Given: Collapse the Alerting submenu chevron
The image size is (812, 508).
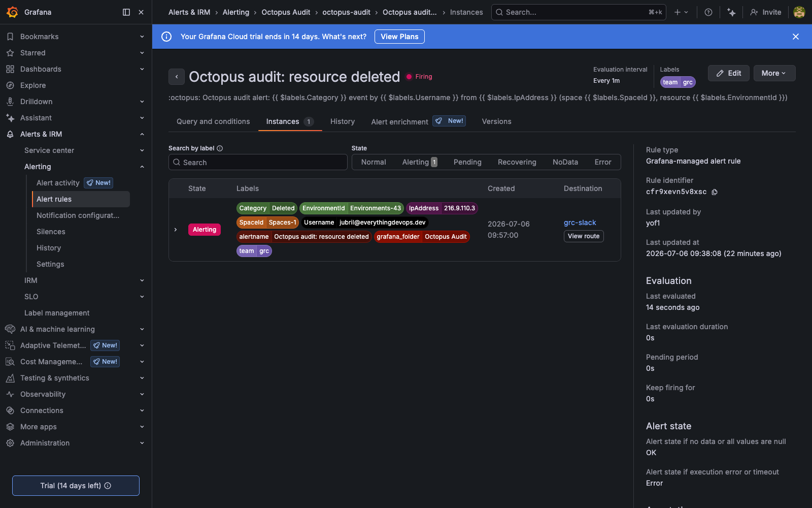Looking at the screenshot, I should pyautogui.click(x=142, y=167).
